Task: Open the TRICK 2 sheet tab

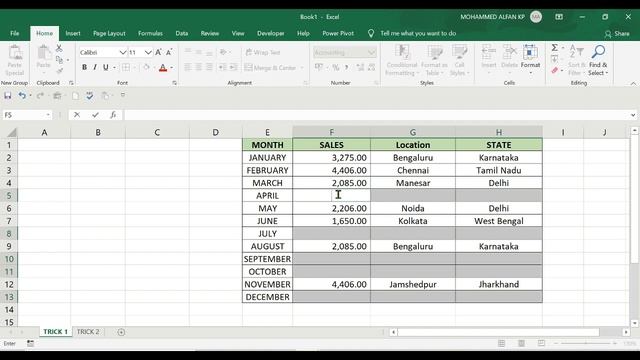Action: point(88,332)
